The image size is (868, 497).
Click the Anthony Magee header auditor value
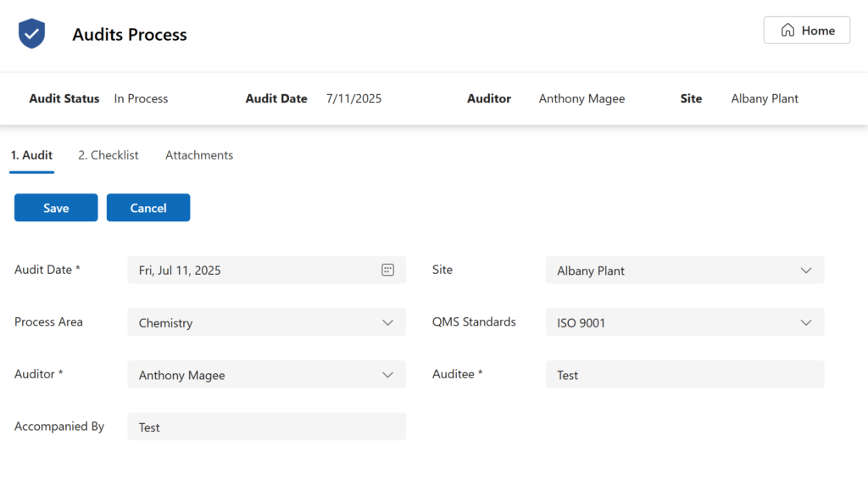click(581, 98)
